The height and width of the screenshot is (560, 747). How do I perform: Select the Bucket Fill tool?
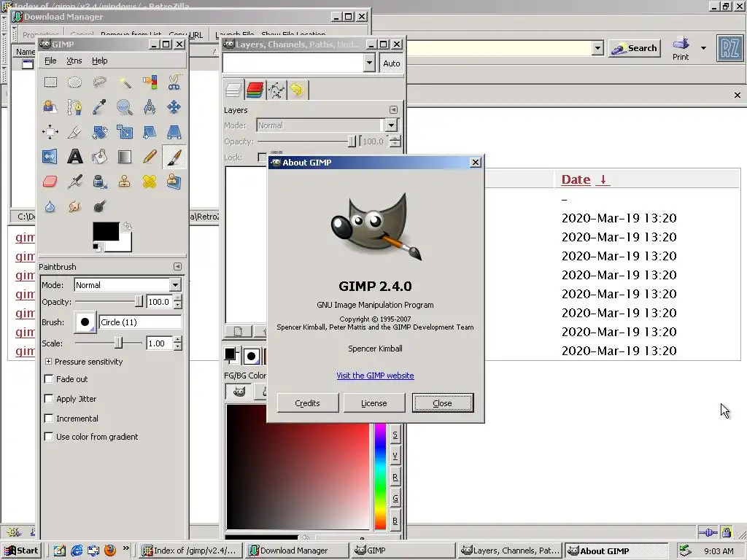[x=99, y=157]
